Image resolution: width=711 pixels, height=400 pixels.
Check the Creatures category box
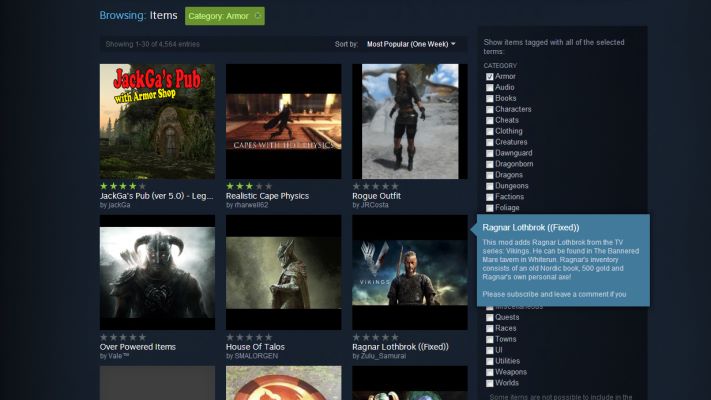pos(489,142)
